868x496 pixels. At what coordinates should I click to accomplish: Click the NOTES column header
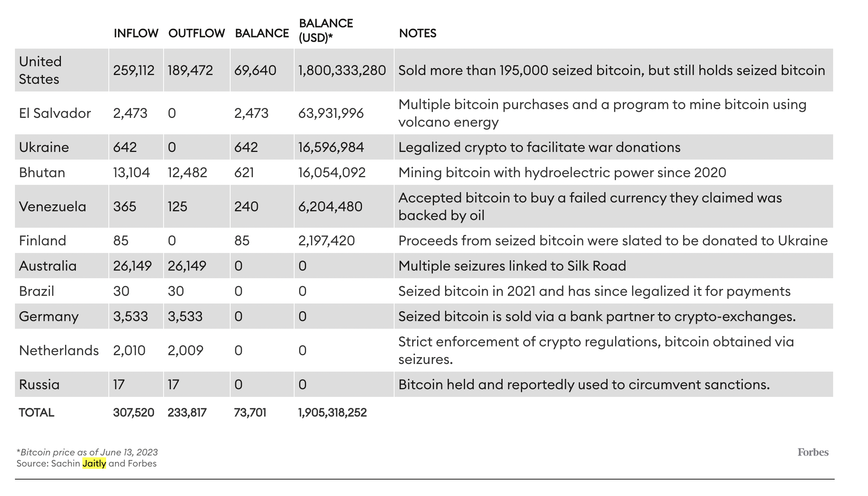coord(418,33)
